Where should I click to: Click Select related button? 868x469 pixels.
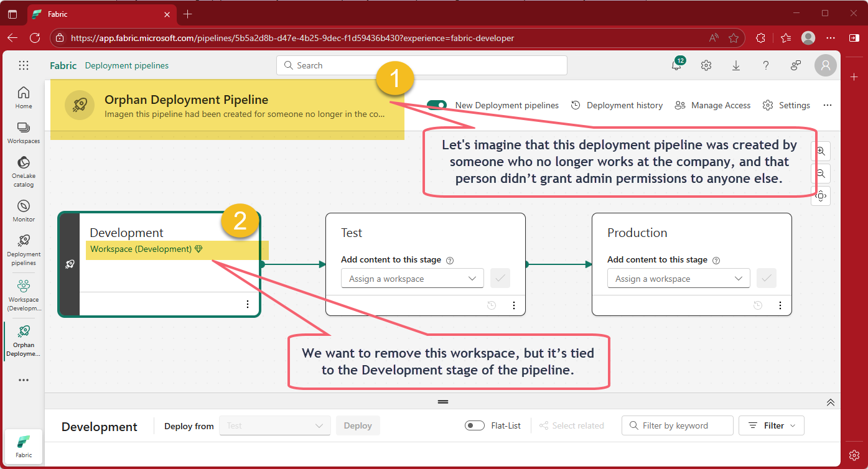(x=571, y=425)
